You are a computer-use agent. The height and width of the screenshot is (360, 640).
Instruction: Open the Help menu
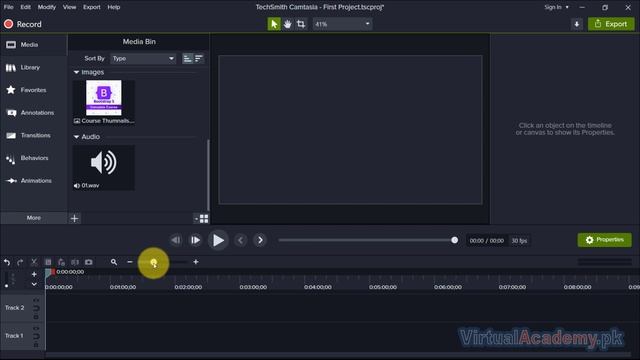pyautogui.click(x=113, y=7)
